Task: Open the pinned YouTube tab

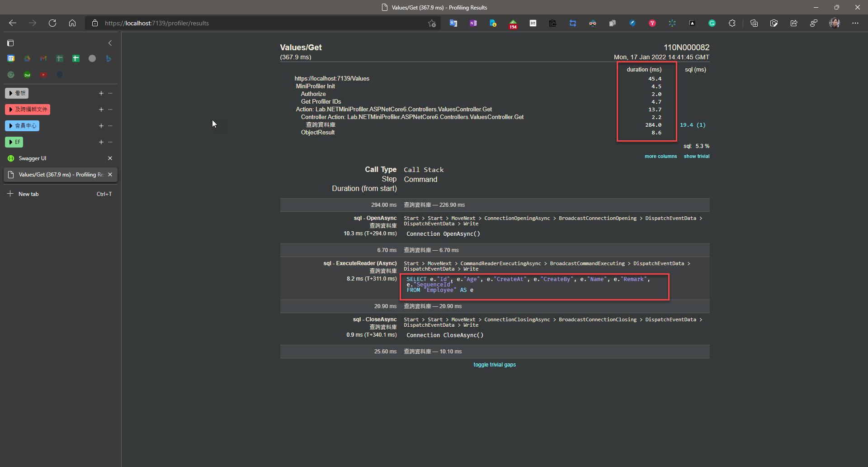Action: click(43, 75)
